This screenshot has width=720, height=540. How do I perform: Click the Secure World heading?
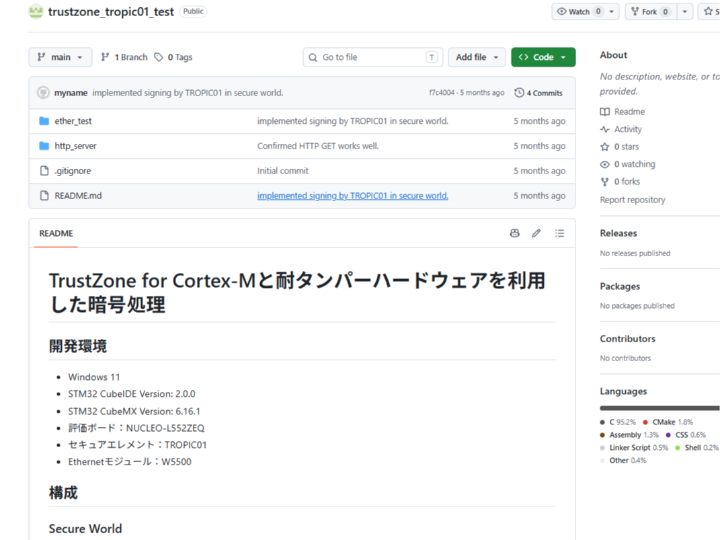[x=85, y=529]
